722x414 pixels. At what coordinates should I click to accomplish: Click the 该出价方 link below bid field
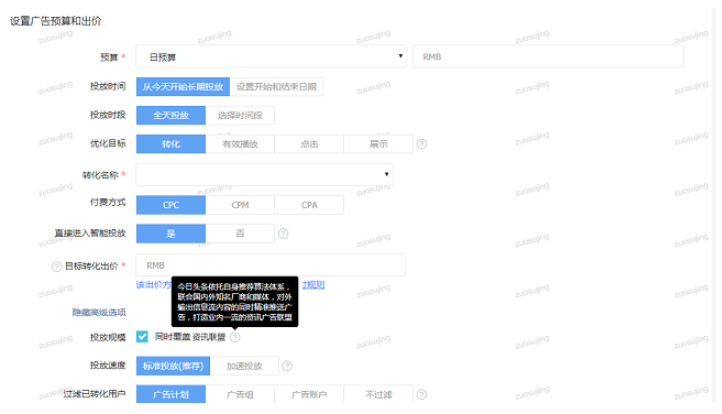pyautogui.click(x=153, y=285)
